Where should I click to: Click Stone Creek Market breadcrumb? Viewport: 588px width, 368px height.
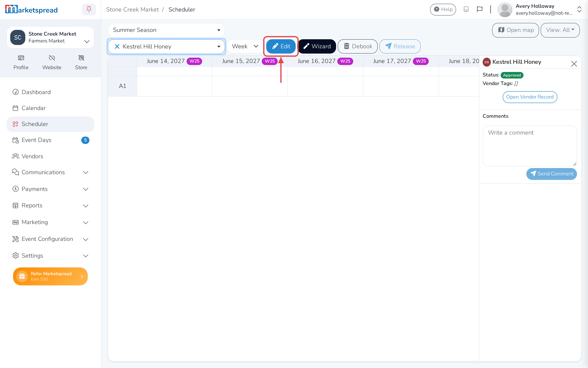coord(133,9)
